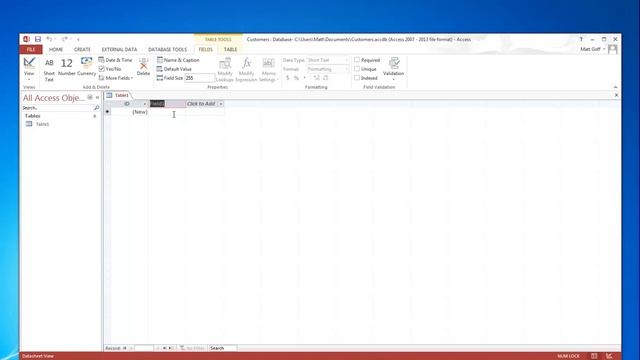This screenshot has width=640, height=360.
Task: Click the user account picture icon
Action: click(x=613, y=49)
